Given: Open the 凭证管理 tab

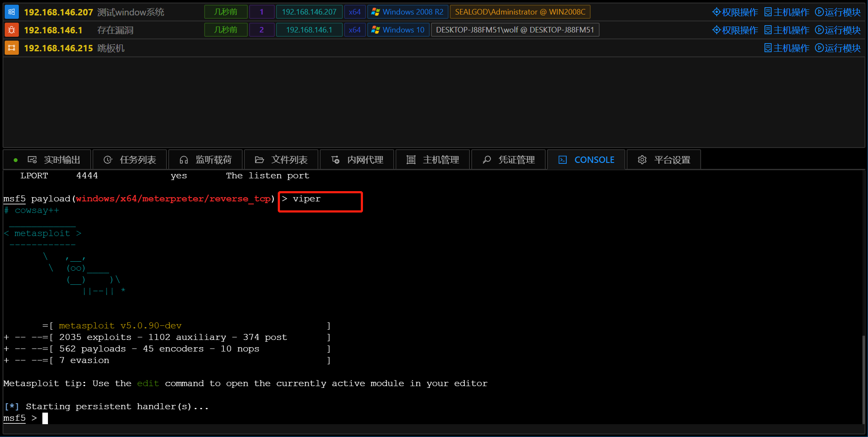Looking at the screenshot, I should click(x=508, y=159).
